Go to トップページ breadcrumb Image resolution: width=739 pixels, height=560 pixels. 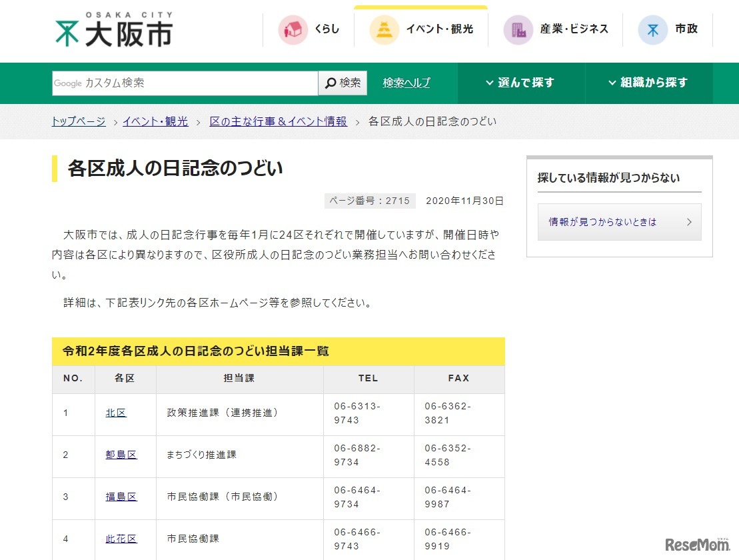[x=79, y=121]
